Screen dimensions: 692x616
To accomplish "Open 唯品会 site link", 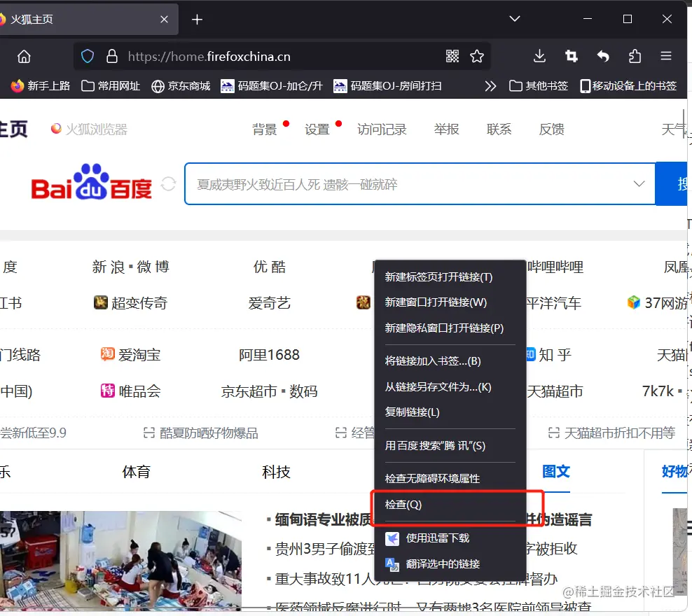I will tap(131, 391).
